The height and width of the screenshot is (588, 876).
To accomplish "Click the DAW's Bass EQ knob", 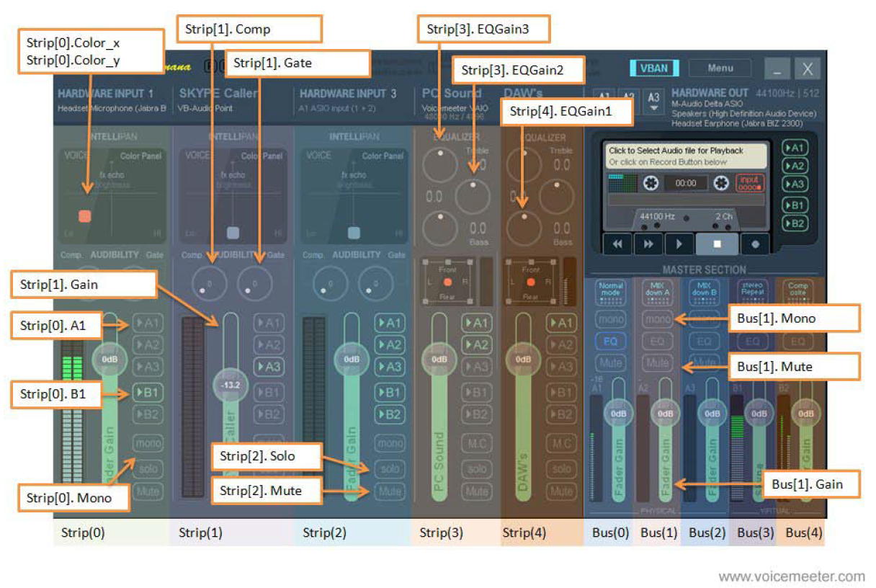I will coord(524,228).
